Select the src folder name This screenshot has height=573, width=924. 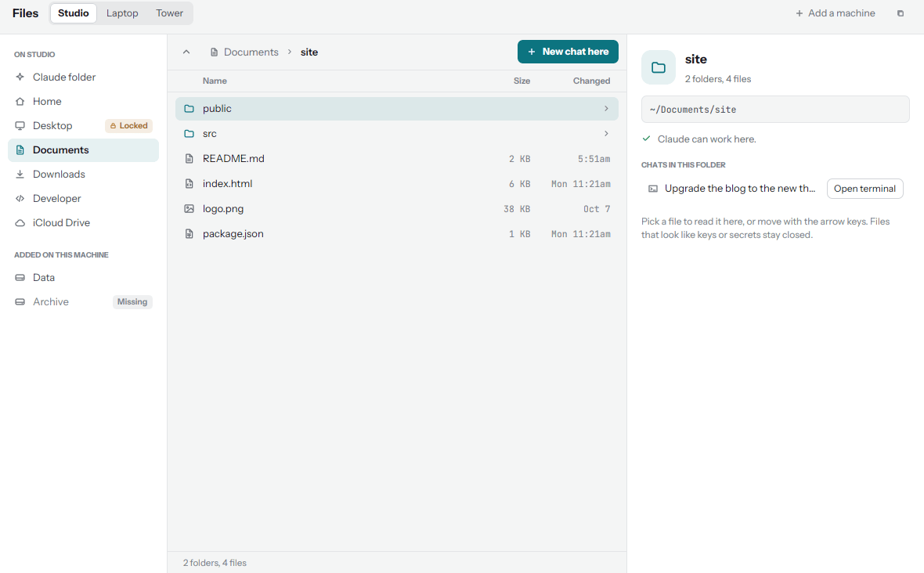tap(209, 134)
